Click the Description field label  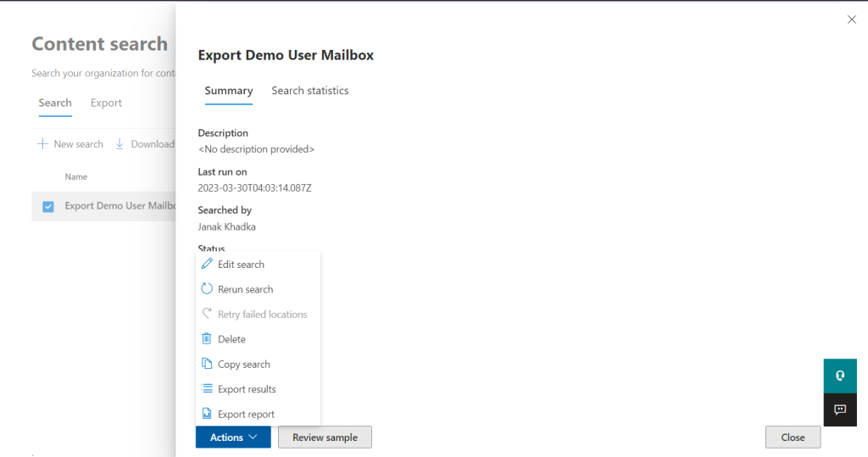click(223, 133)
